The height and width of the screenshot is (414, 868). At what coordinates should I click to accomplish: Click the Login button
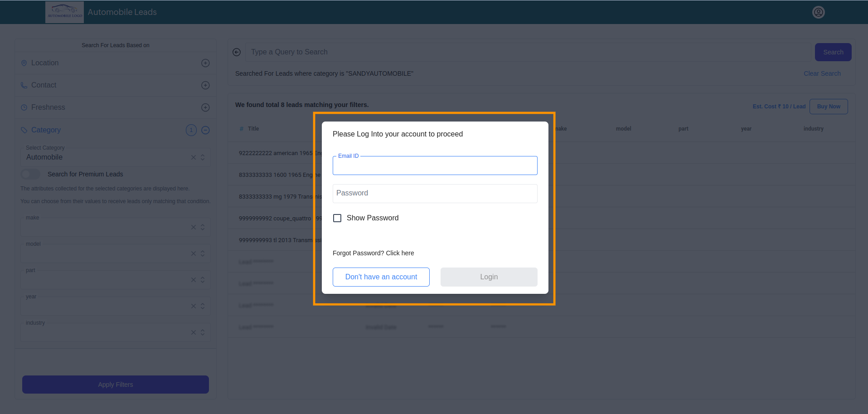tap(489, 277)
